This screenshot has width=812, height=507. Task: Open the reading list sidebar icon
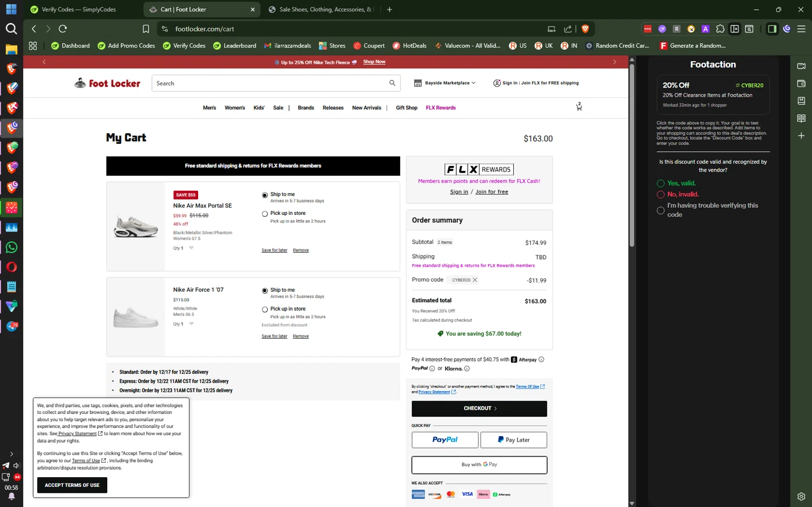tap(801, 118)
